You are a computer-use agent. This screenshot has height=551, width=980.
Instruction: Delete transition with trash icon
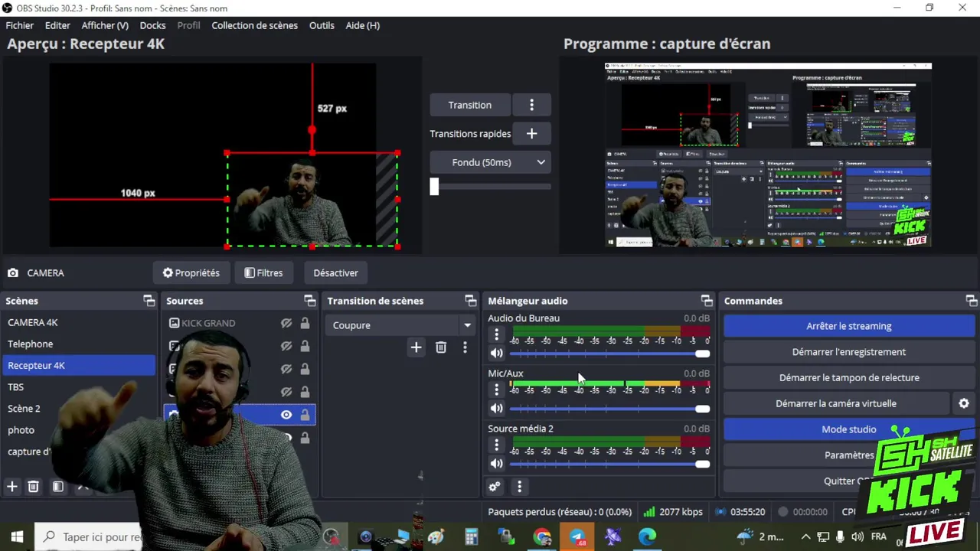point(441,347)
